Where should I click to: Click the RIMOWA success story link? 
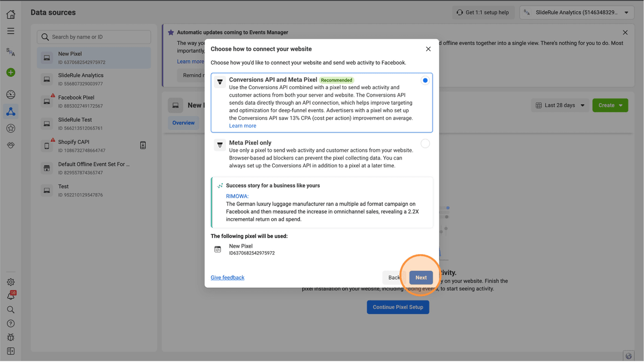[x=237, y=197]
